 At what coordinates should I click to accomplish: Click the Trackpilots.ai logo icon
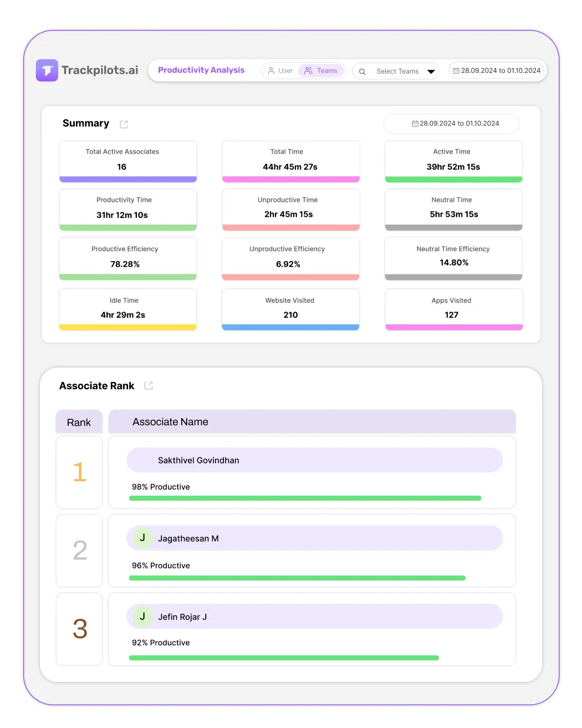pos(47,70)
